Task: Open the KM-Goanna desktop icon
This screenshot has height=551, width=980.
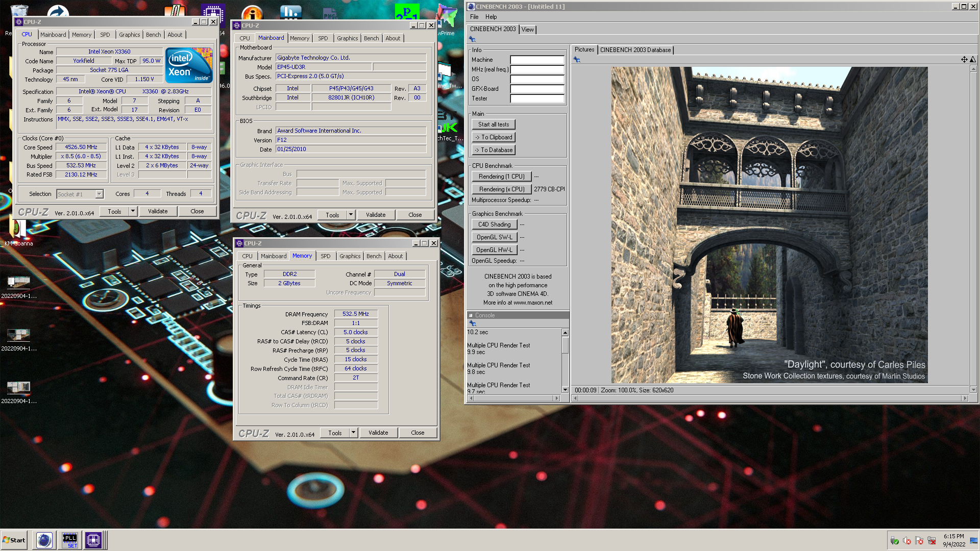Action: click(x=19, y=232)
